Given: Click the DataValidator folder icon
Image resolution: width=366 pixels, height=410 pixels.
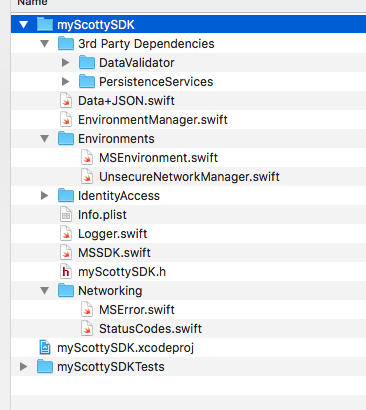Looking at the screenshot, I should 87,63.
